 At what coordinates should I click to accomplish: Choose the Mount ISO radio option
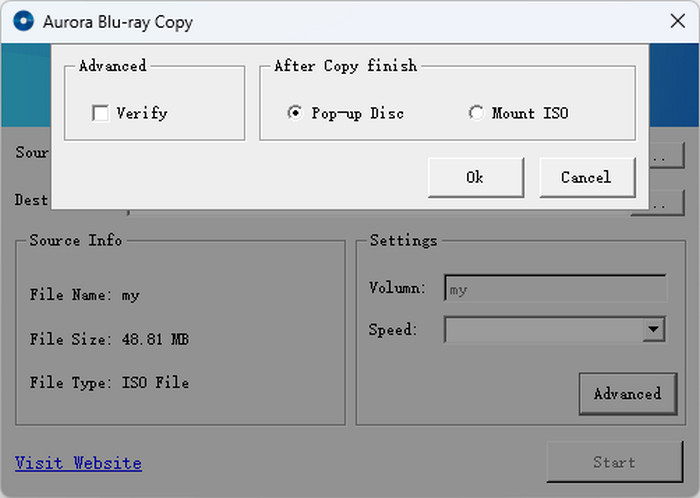(476, 114)
